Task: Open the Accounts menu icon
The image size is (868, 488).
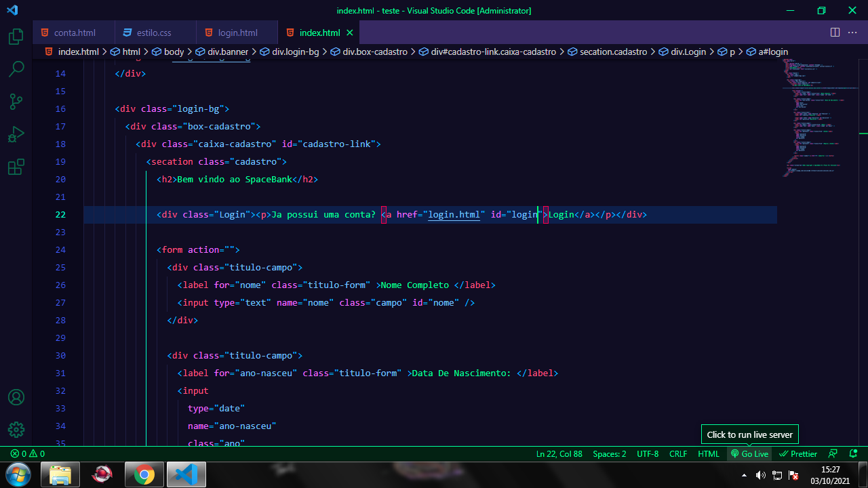Action: point(16,397)
